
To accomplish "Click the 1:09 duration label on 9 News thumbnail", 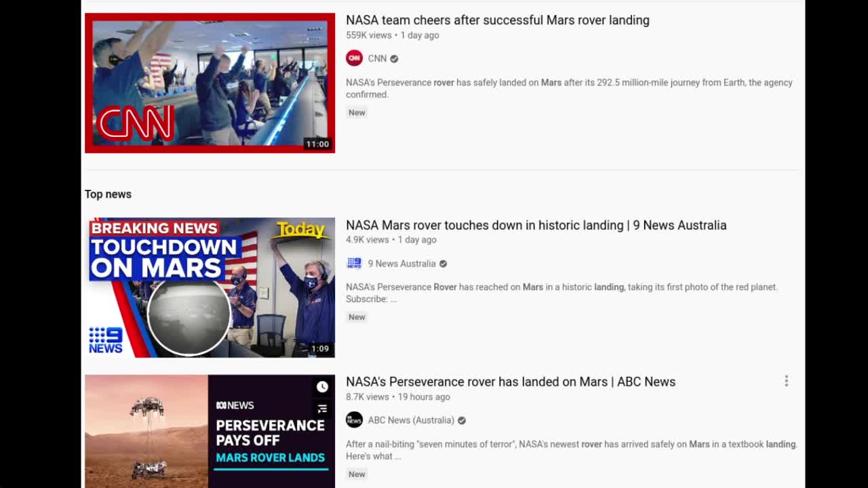I will pyautogui.click(x=319, y=349).
